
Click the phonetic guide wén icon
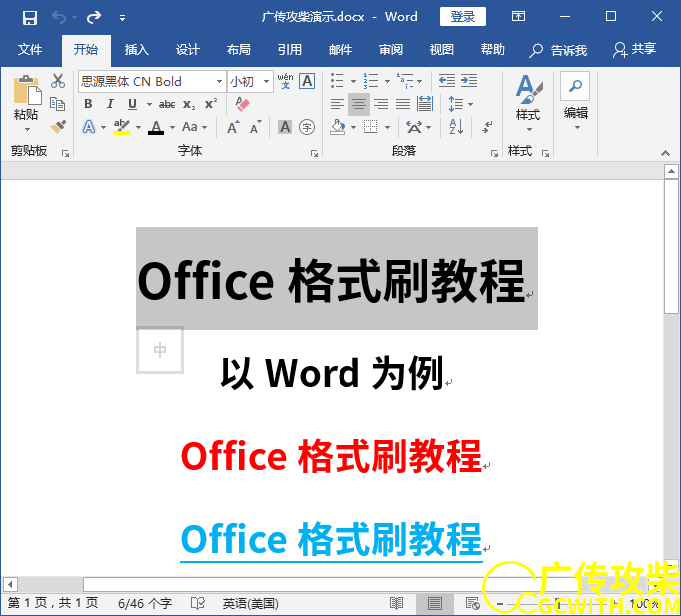pos(285,81)
